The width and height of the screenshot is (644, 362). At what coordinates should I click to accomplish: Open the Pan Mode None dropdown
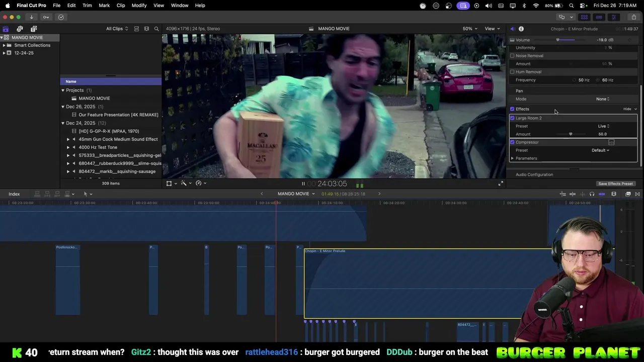(603, 99)
